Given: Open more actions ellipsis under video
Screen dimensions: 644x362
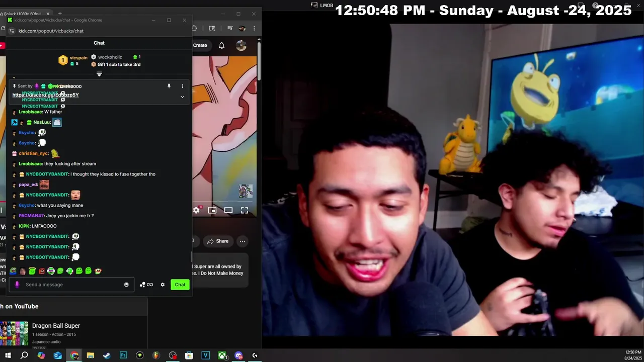Looking at the screenshot, I should point(243,241).
